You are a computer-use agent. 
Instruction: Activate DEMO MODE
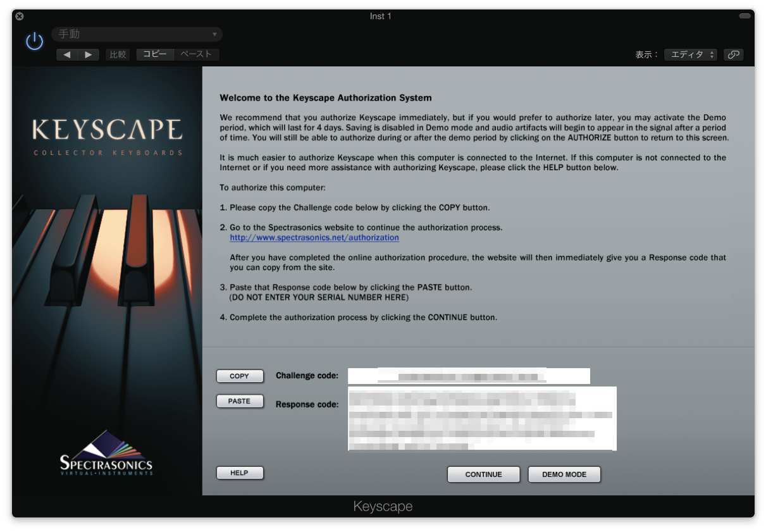coord(564,474)
